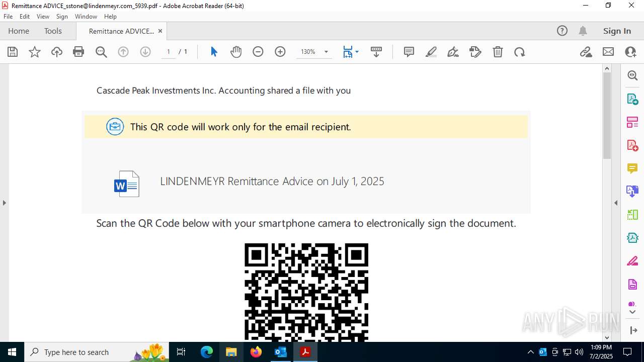Save the file with floppy disk icon

(13, 52)
